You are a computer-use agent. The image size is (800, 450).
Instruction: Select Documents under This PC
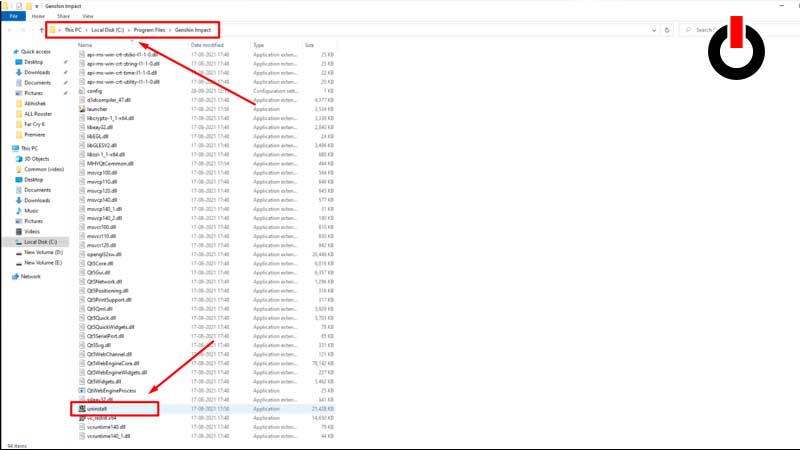click(x=38, y=190)
